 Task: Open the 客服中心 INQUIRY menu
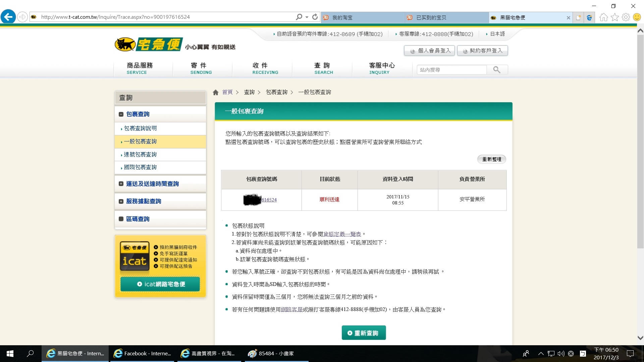click(382, 68)
